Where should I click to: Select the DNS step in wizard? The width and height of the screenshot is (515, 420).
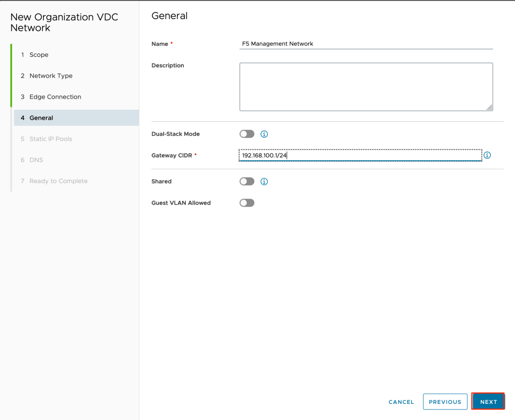(36, 160)
